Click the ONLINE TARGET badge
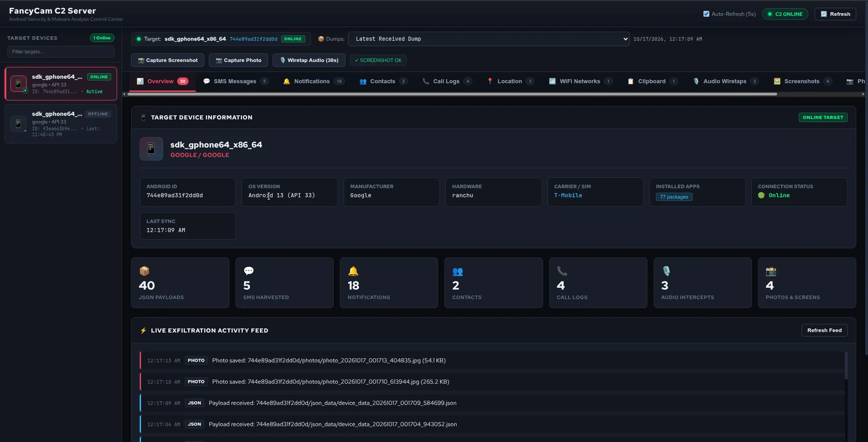868x442 pixels. tap(823, 117)
